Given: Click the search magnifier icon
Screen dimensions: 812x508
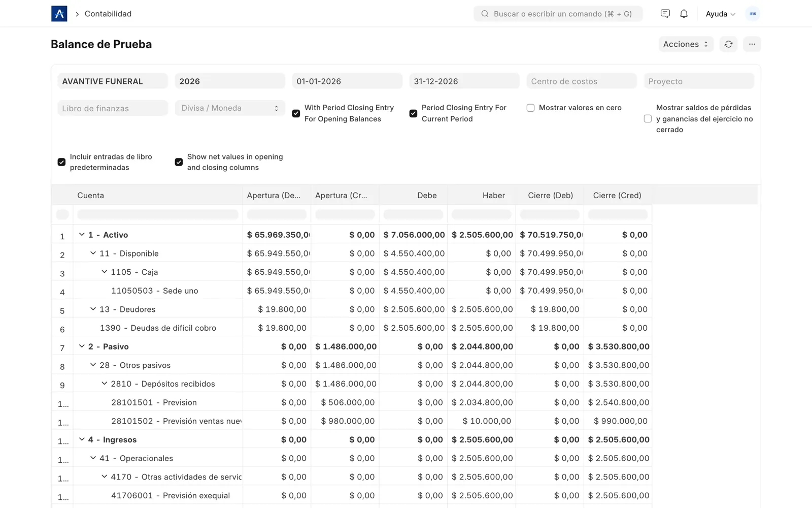Looking at the screenshot, I should (x=485, y=14).
